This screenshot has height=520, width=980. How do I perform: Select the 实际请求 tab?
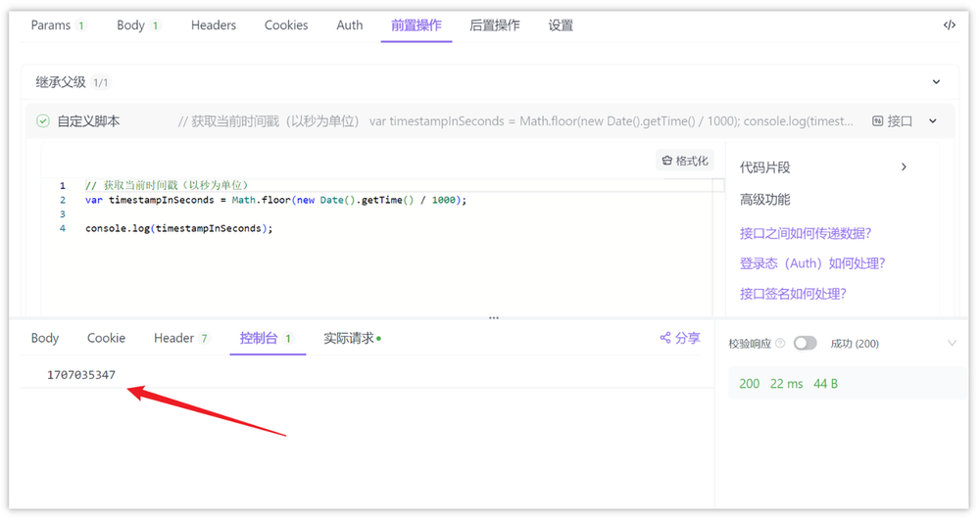pyautogui.click(x=352, y=338)
